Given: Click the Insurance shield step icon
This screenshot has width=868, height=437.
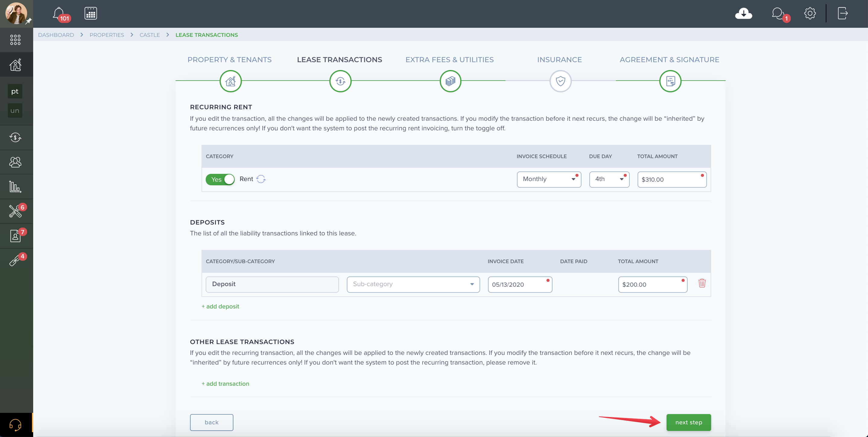Looking at the screenshot, I should (x=560, y=81).
